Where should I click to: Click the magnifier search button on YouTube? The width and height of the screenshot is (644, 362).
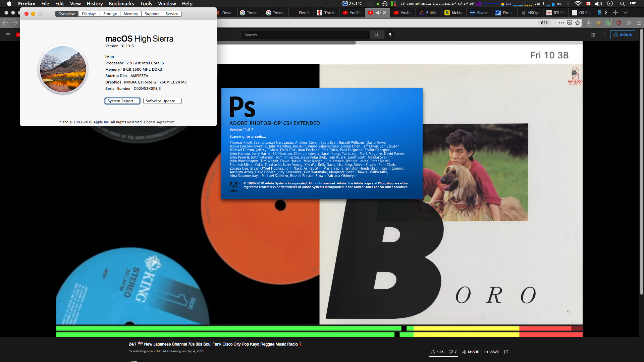pos(376,35)
